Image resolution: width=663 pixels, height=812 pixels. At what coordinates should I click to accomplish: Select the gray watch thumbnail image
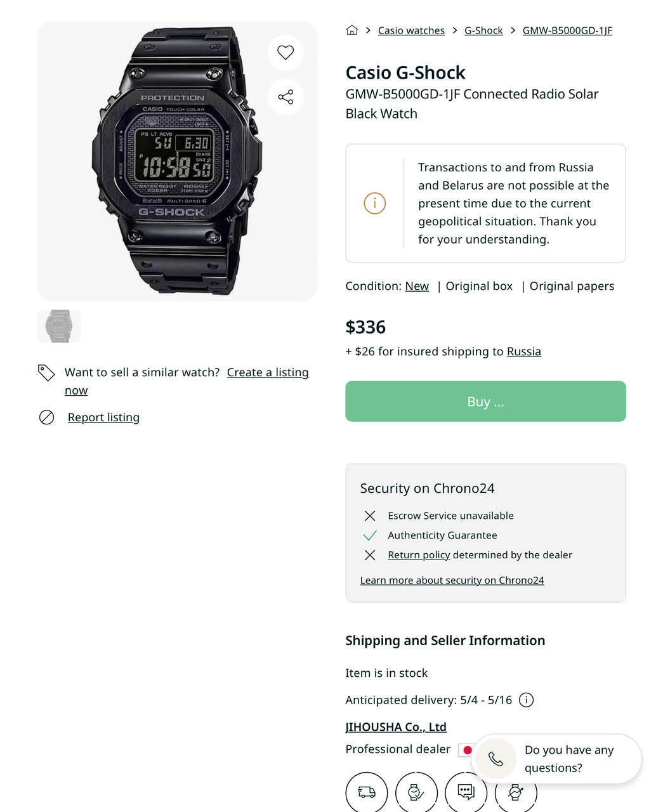click(59, 326)
